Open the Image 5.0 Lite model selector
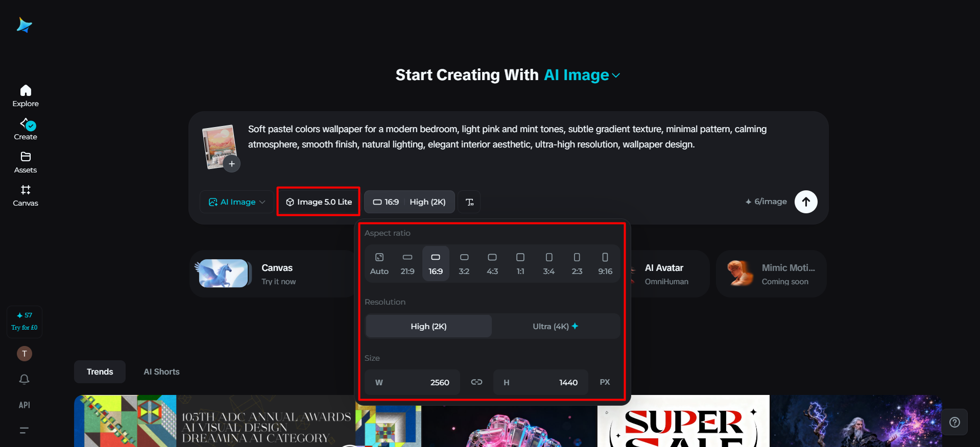Image resolution: width=980 pixels, height=447 pixels. (319, 202)
